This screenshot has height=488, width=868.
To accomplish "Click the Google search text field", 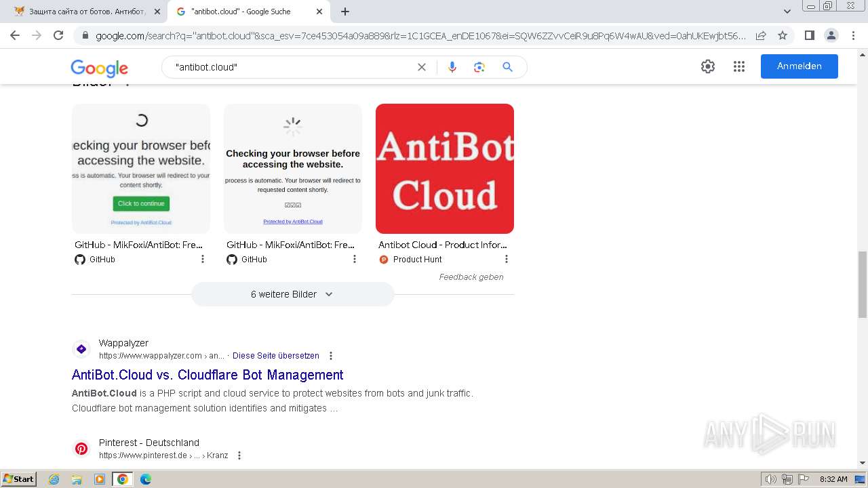I will tap(292, 67).
